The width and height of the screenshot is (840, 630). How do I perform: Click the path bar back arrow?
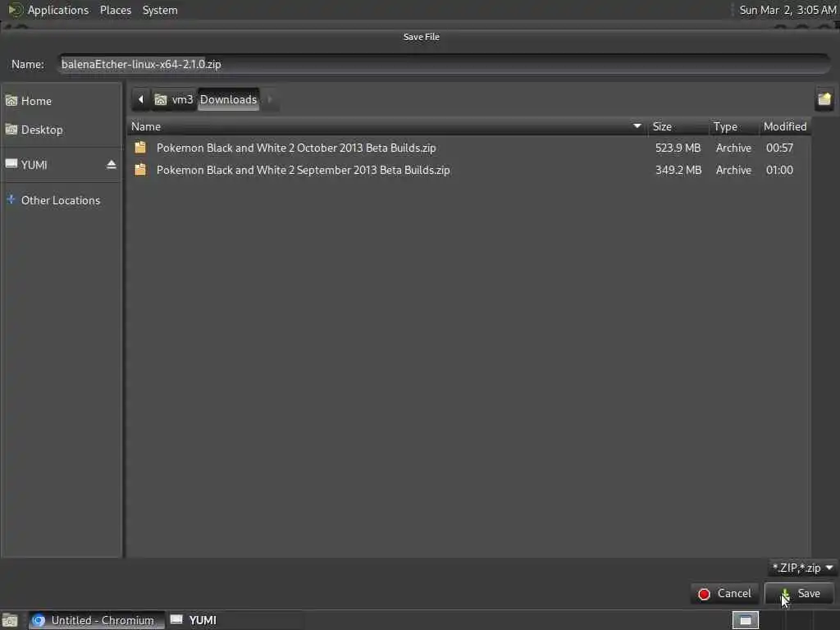[141, 99]
